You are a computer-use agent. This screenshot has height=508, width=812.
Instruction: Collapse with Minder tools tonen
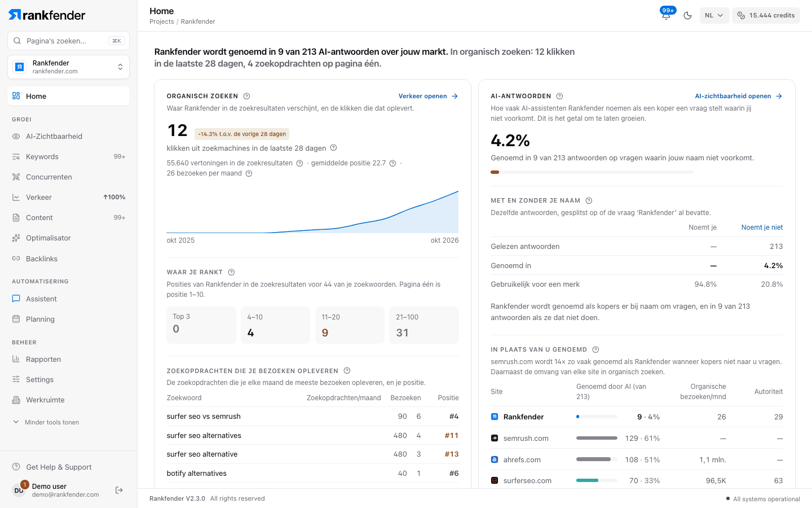[46, 422]
